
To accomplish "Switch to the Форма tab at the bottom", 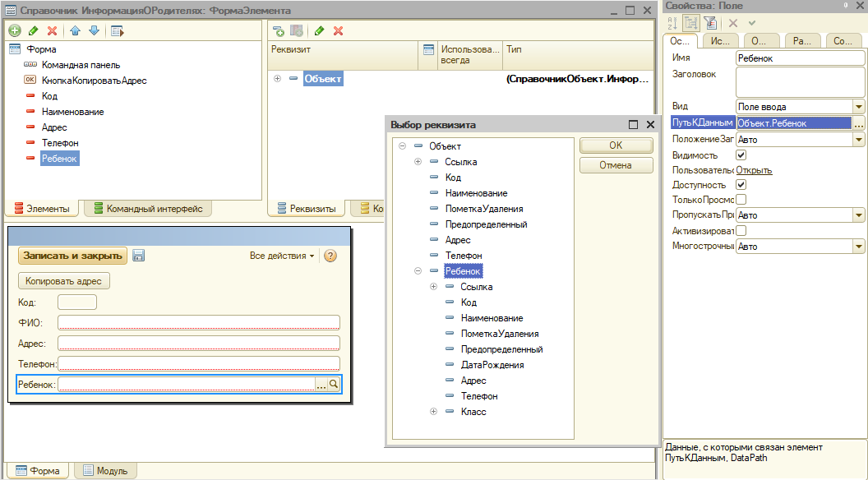I will click(x=38, y=471).
